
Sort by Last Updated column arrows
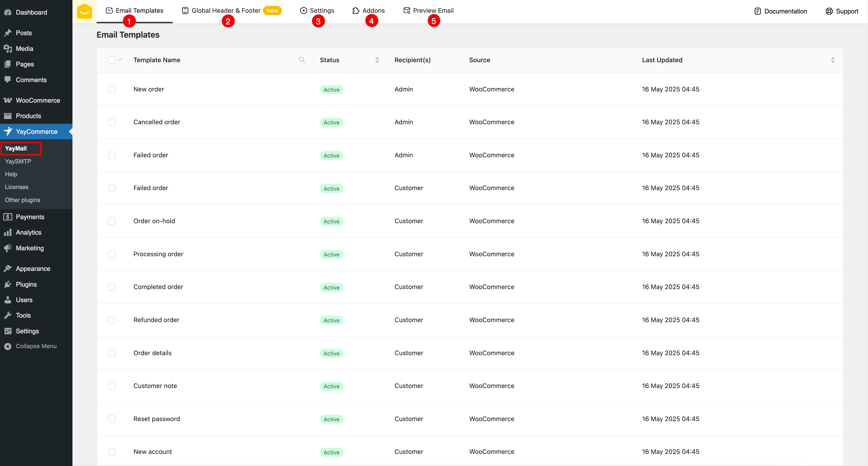pos(833,60)
